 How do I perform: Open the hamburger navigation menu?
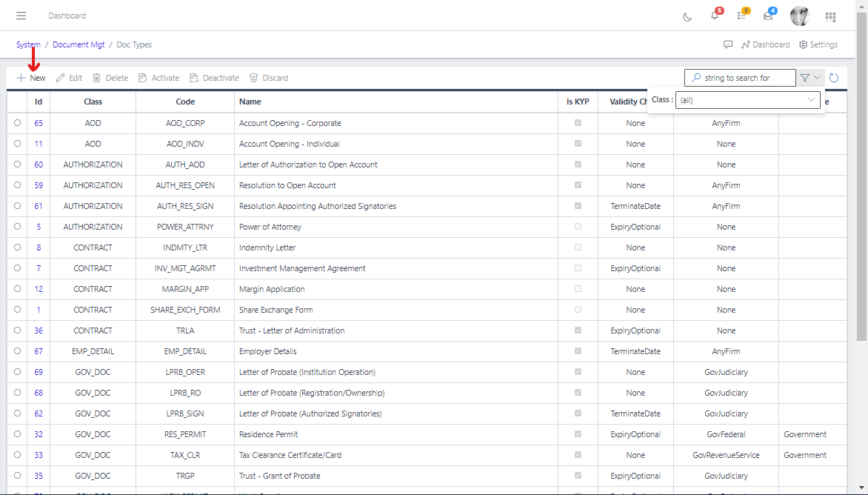tap(21, 16)
